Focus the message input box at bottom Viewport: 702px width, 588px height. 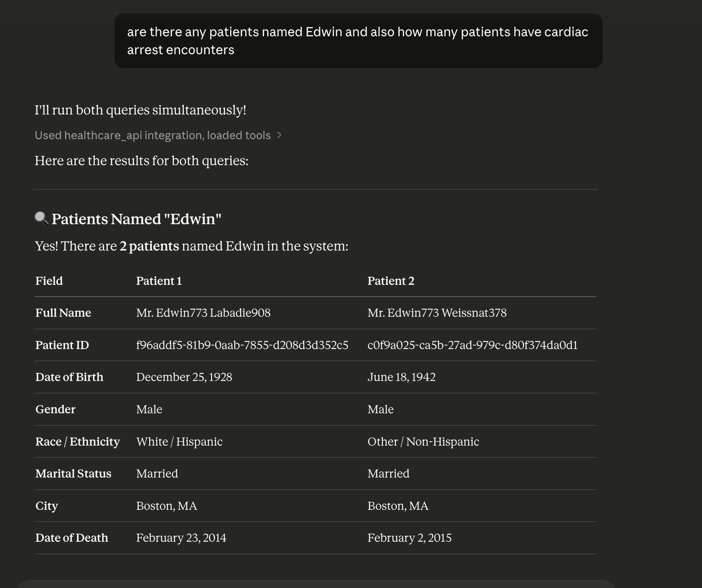coord(315,584)
